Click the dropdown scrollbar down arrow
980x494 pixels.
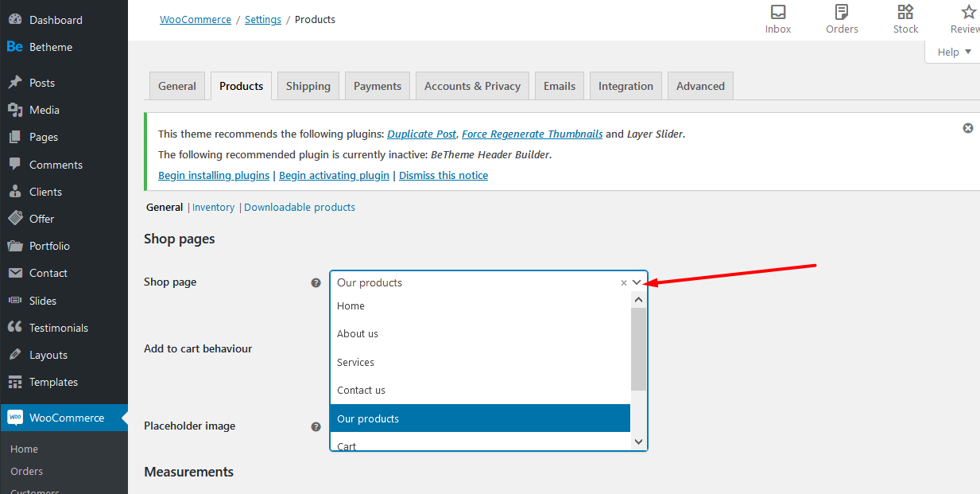pos(638,441)
